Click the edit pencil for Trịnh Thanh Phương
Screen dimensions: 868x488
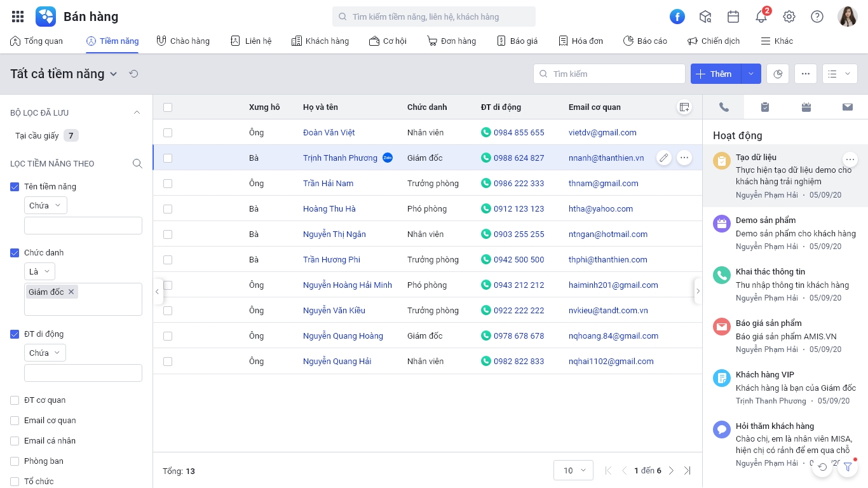664,158
